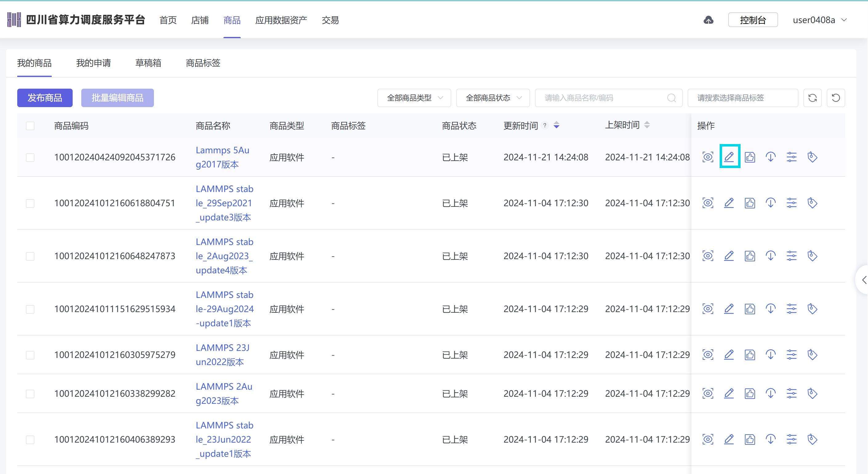Open the LAMMPS 23Jun2022版本 product link

[x=223, y=354]
